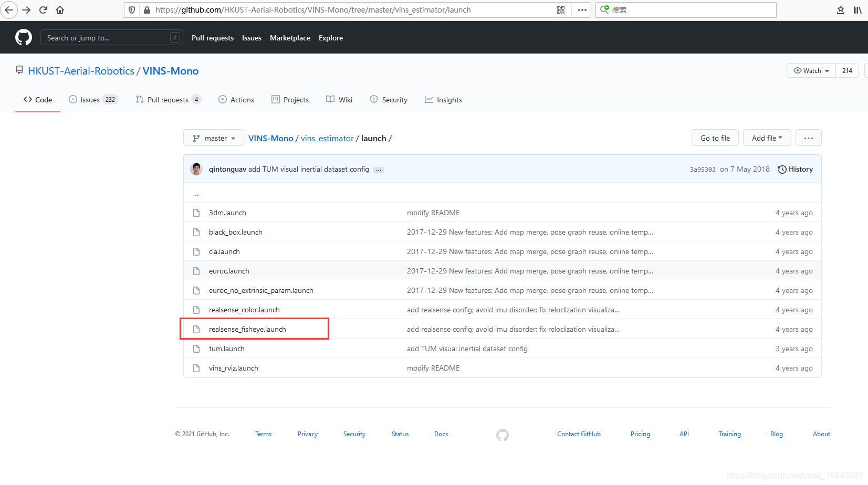Image resolution: width=868 pixels, height=485 pixels.
Task: Open file realsense_color.launch
Action: point(244,310)
